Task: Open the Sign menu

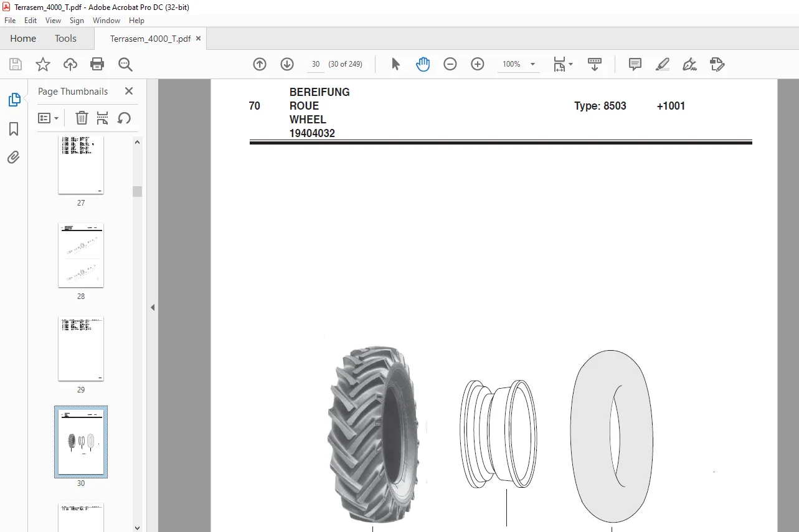Action: pyautogui.click(x=77, y=21)
